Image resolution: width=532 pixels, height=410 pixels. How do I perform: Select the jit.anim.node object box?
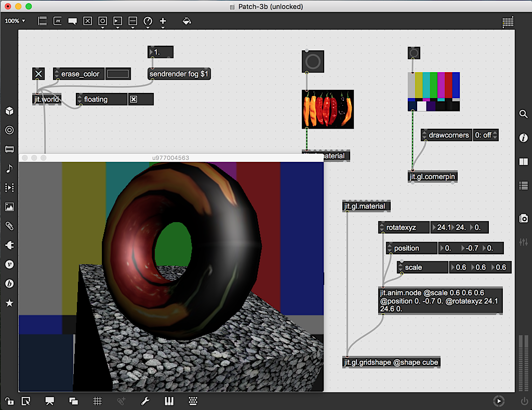[441, 301]
